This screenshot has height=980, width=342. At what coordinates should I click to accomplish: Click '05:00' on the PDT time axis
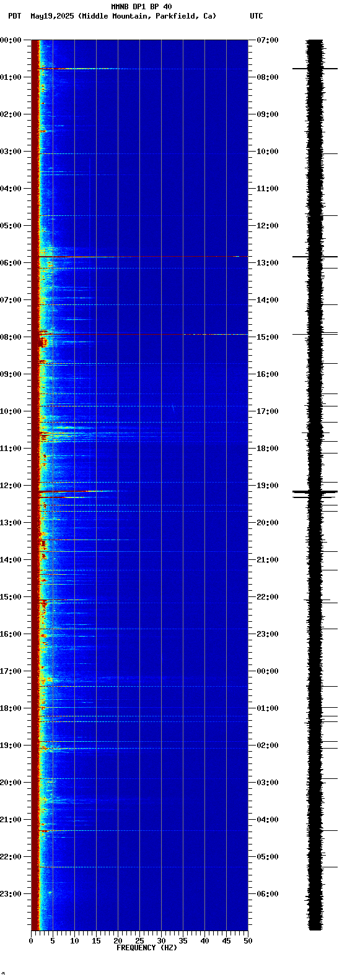11,226
